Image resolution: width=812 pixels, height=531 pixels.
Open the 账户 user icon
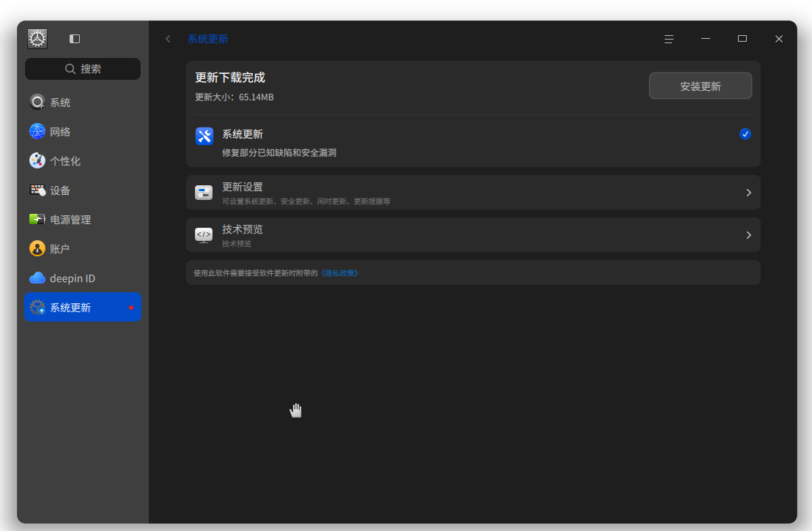pyautogui.click(x=37, y=248)
